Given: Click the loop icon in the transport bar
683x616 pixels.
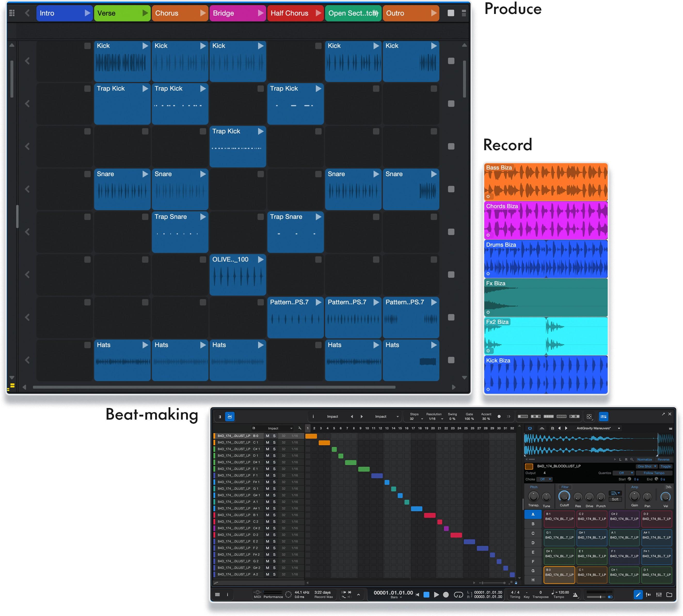Looking at the screenshot, I should pyautogui.click(x=459, y=595).
